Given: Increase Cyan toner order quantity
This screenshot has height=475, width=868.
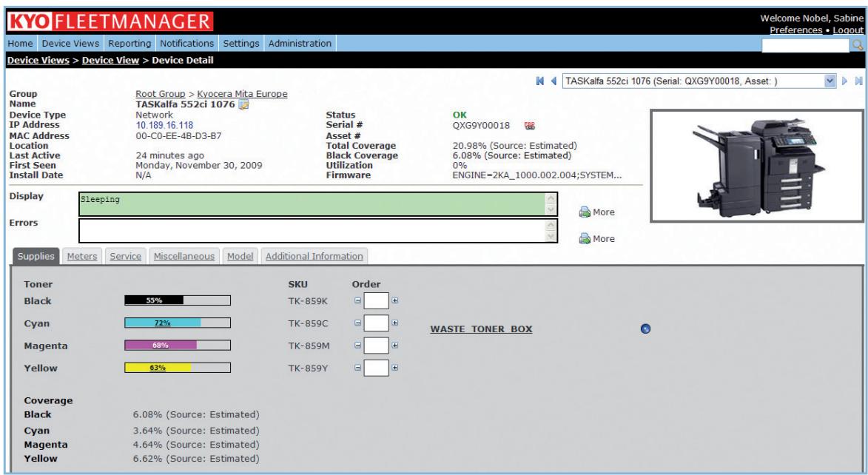Looking at the screenshot, I should pos(394,323).
